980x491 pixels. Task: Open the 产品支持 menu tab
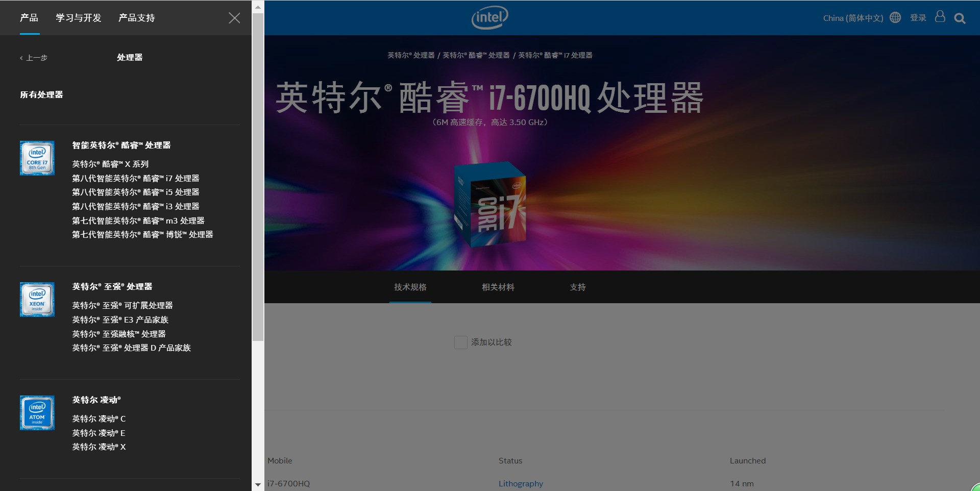(137, 18)
